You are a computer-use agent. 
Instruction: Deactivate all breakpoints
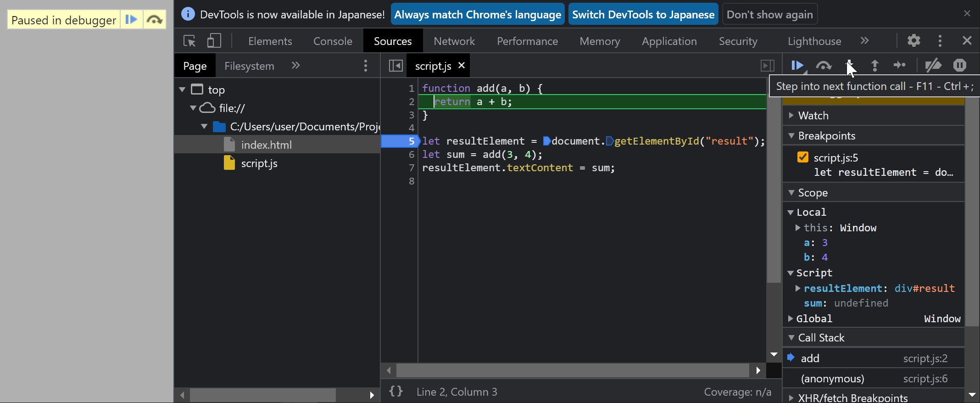tap(933, 66)
